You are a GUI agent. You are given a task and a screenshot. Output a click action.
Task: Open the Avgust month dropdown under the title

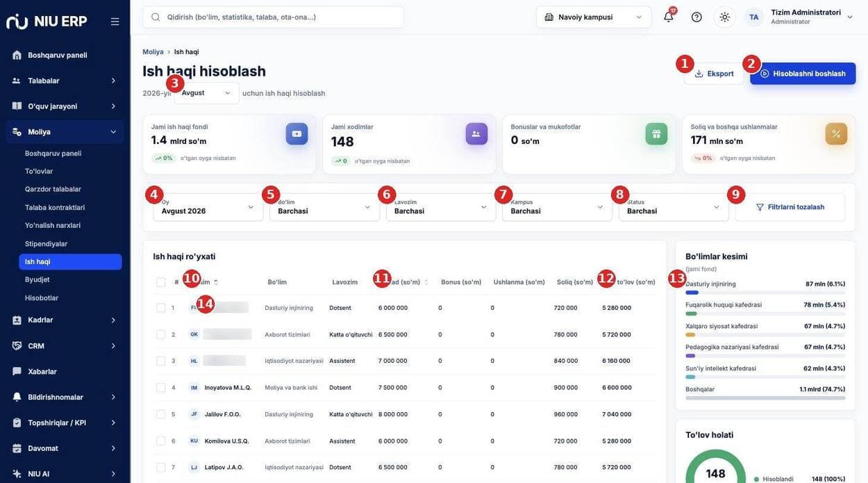coord(206,93)
